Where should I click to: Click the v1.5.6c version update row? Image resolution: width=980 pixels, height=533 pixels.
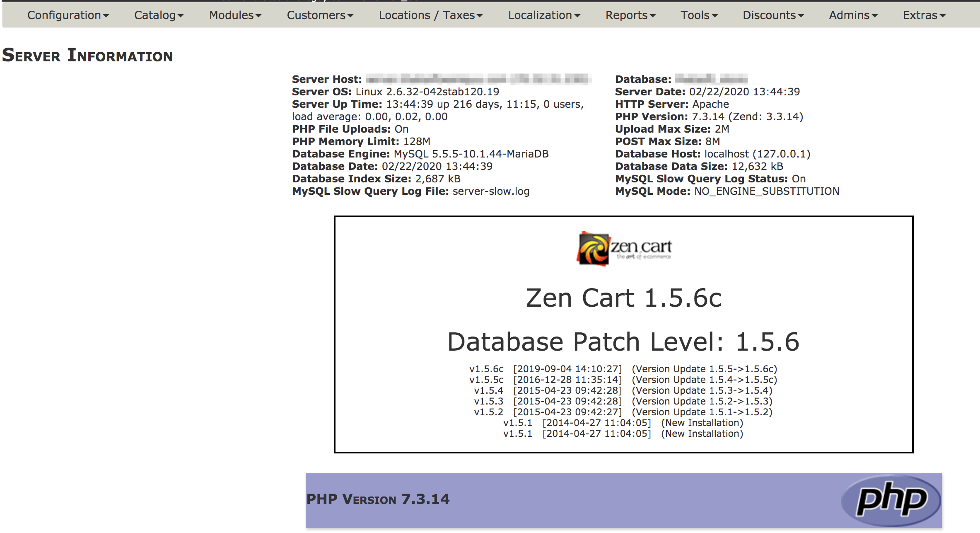(x=623, y=369)
